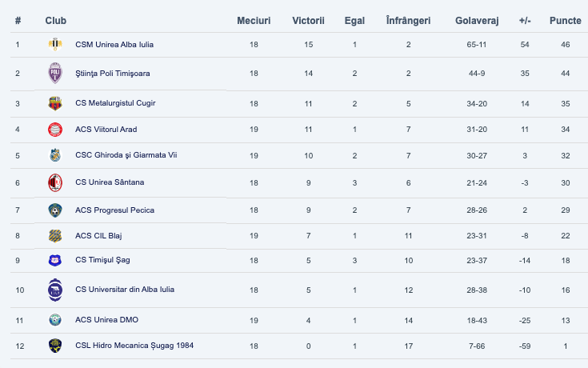588x368 pixels.
Task: Click the CSL Hidro Mecanica Șugag 1984 logo
Action: point(54,346)
